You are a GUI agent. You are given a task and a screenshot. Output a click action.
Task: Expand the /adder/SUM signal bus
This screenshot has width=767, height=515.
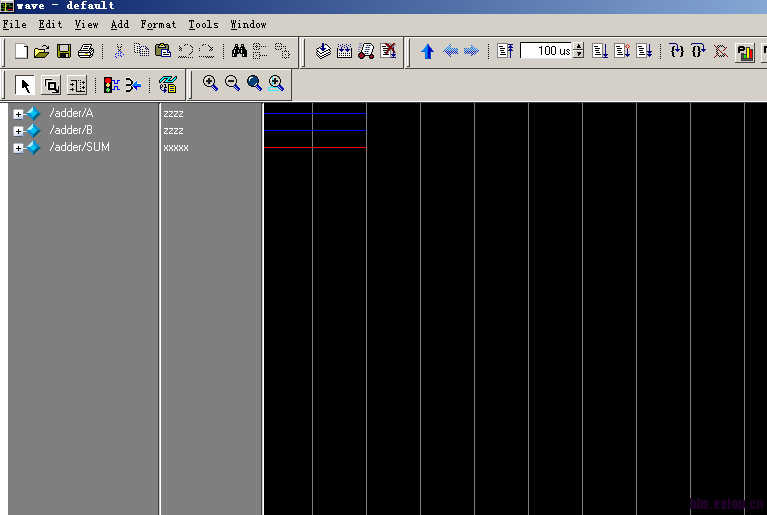click(18, 148)
